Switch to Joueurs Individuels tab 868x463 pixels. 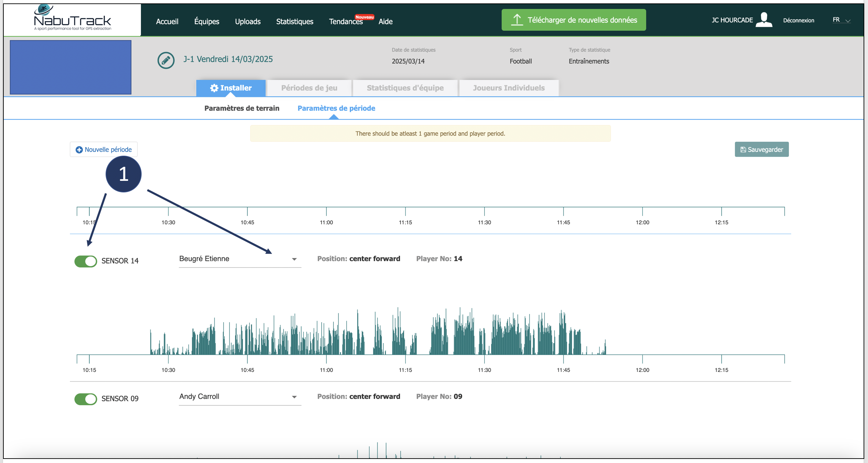pos(509,88)
